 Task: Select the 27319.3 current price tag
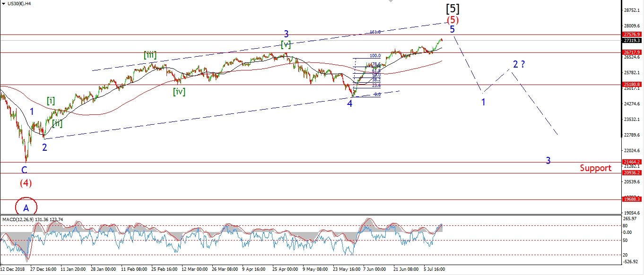click(x=632, y=41)
